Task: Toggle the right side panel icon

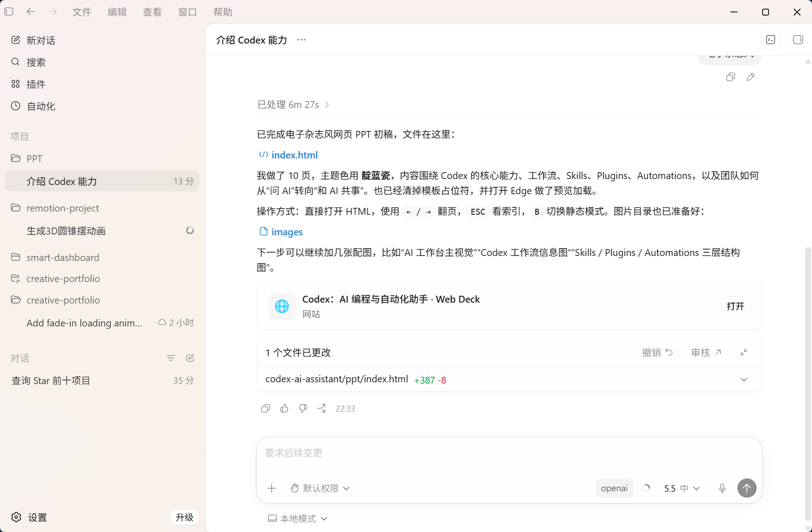Action: click(798, 40)
